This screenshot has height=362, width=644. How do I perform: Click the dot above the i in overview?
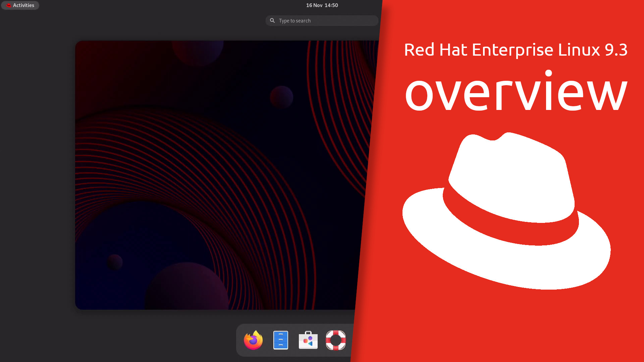point(549,73)
